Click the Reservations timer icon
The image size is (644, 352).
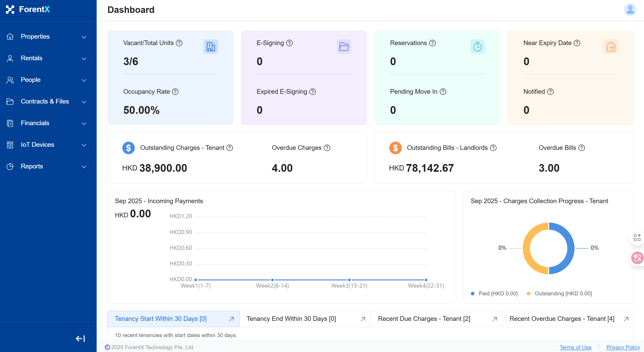(477, 47)
